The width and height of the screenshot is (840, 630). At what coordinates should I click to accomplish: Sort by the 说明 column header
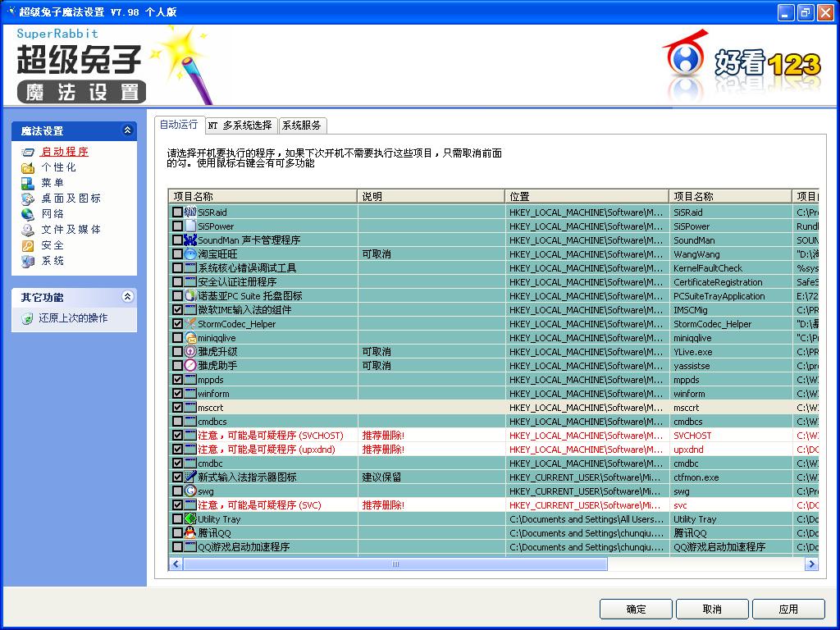431,197
